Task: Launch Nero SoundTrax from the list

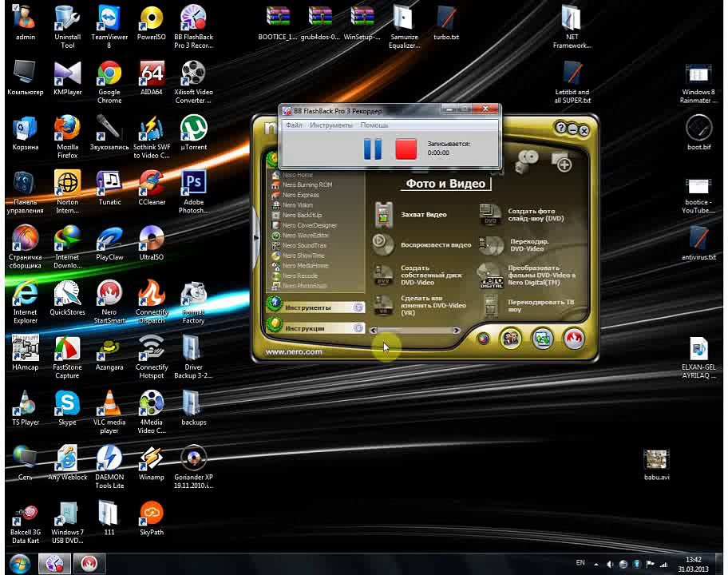Action: click(304, 245)
